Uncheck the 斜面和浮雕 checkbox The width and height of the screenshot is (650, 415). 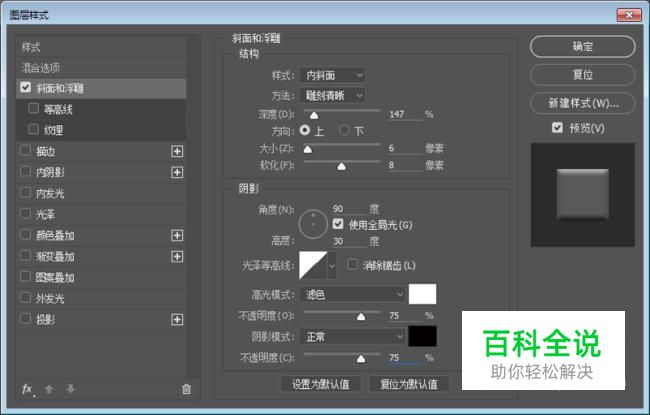[x=26, y=87]
